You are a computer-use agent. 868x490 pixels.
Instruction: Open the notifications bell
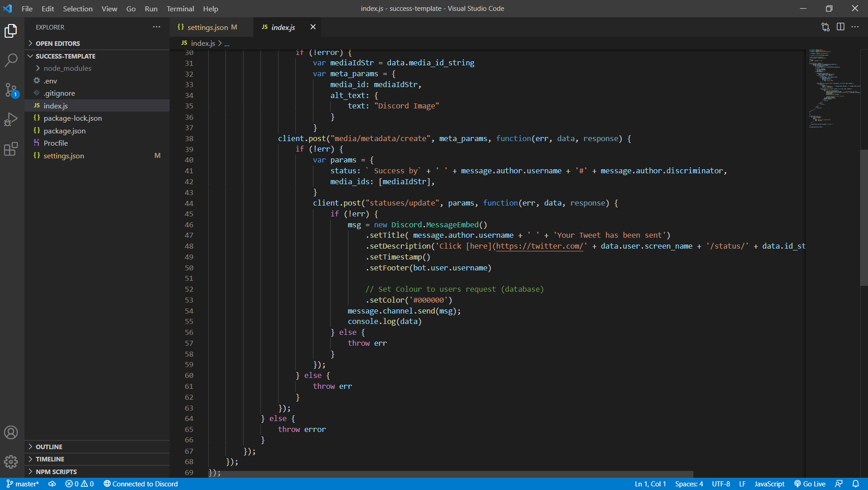[x=856, y=484]
